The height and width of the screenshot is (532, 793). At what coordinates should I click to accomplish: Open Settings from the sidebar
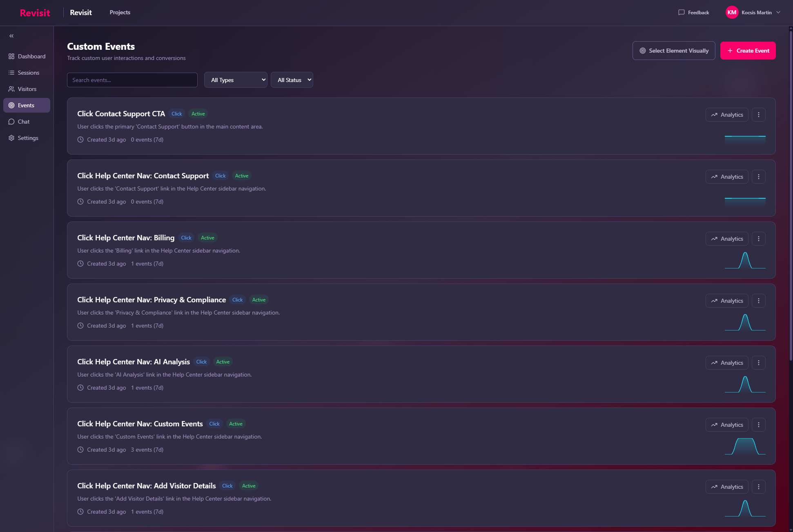point(28,138)
